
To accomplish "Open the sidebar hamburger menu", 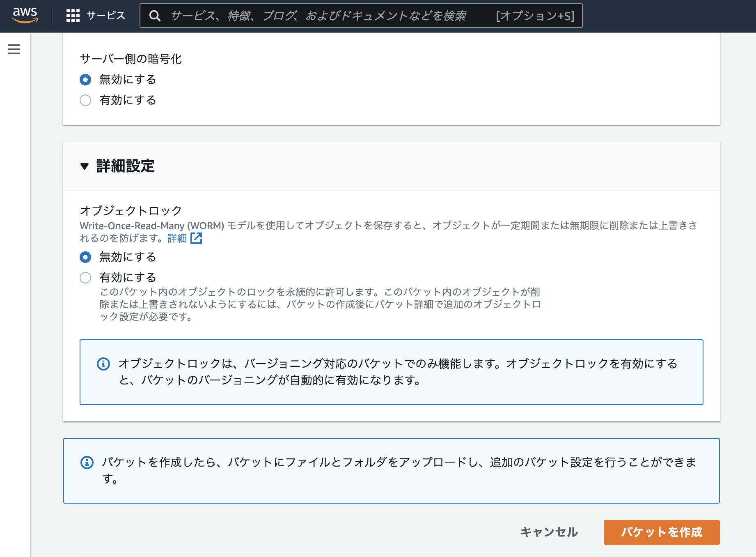I will [14, 49].
